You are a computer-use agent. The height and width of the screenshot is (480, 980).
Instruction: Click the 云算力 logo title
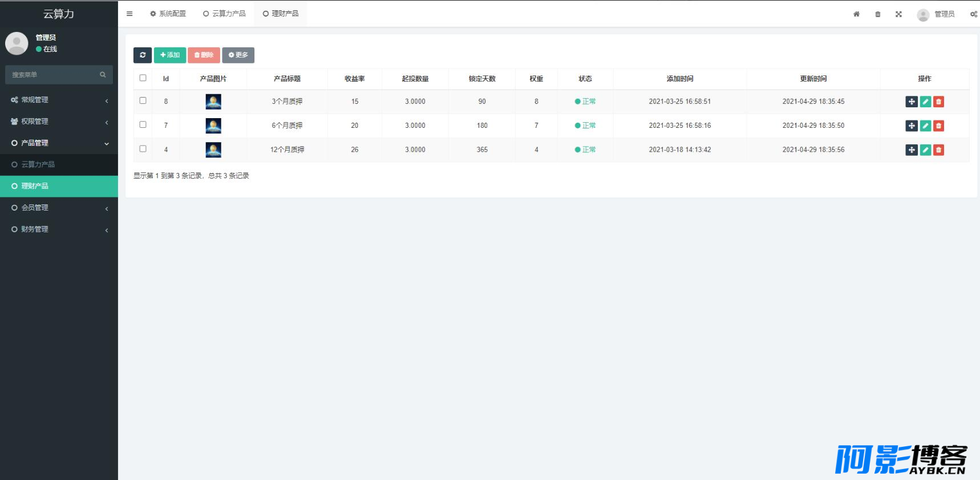pyautogui.click(x=59, y=14)
